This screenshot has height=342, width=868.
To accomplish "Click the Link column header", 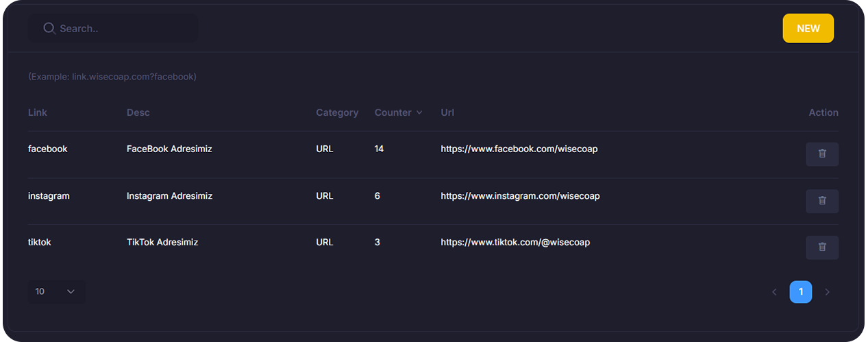I will 38,112.
